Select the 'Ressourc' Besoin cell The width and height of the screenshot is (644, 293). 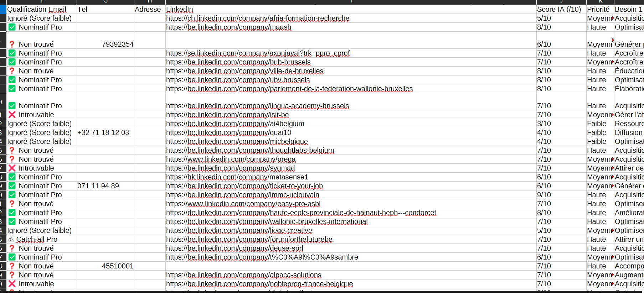tap(629, 124)
